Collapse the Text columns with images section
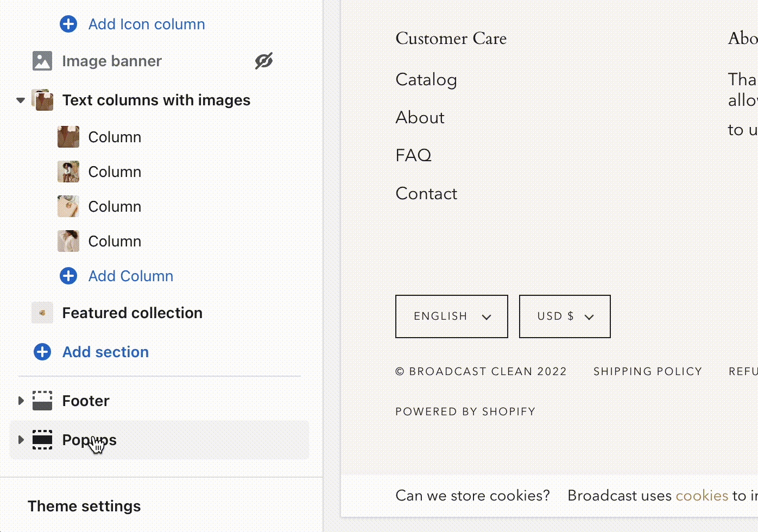This screenshot has width=758, height=532. pos(21,100)
